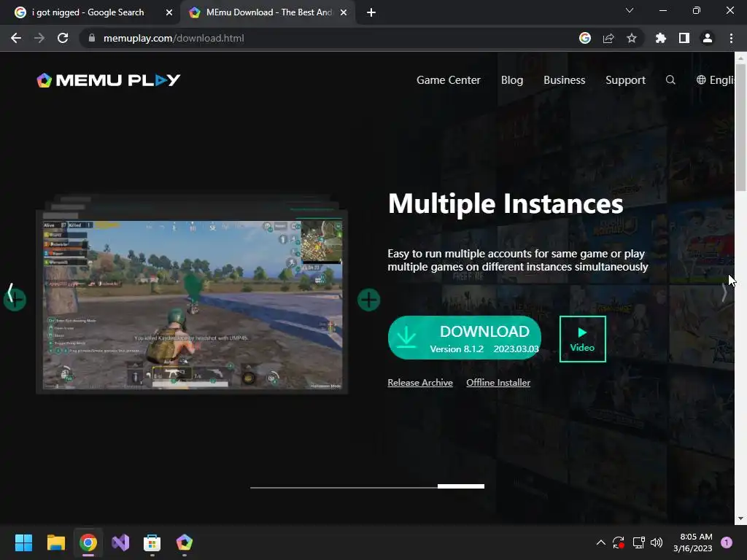
Task: Open Chrome extensions puzzle icon
Action: [661, 38]
